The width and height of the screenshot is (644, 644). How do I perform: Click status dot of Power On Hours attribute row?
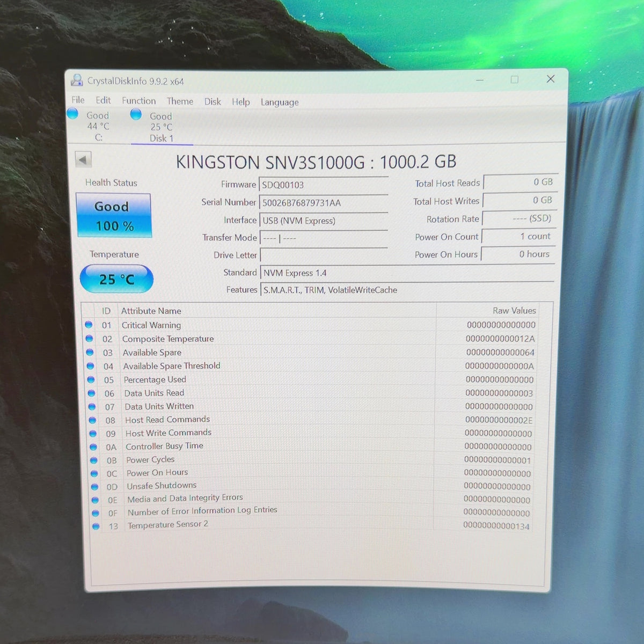[94, 473]
